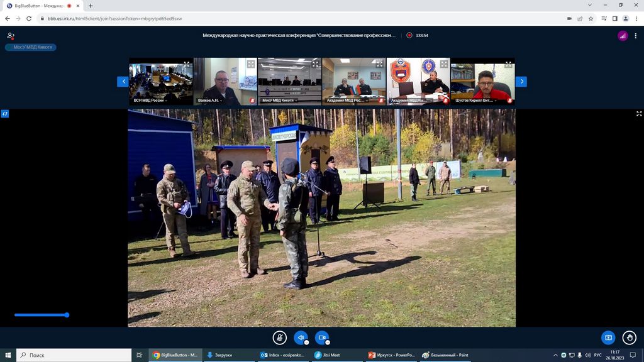The image size is (644, 362).
Task: Open the users list panel toggle
Action: [x=11, y=36]
